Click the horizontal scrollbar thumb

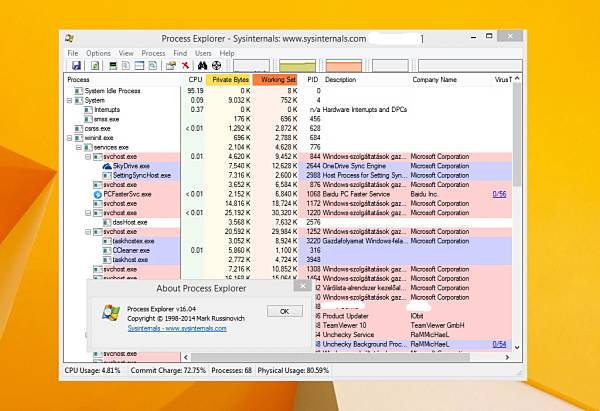(x=330, y=357)
